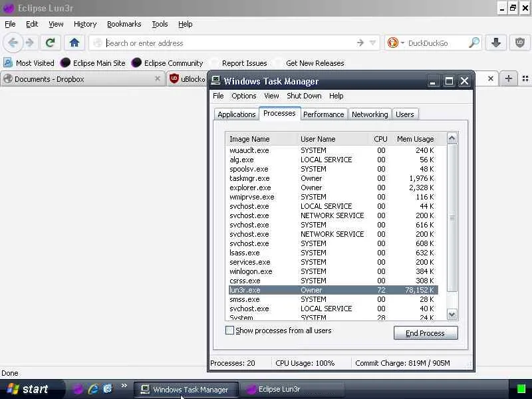
Task: Click the Windows Task Manager taskbar button
Action: tap(186, 389)
